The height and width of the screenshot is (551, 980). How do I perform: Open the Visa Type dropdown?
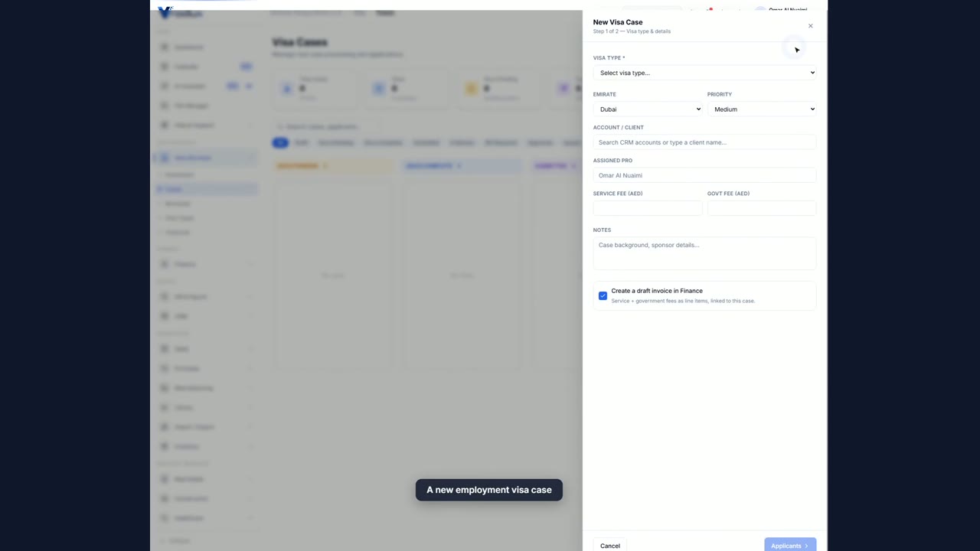(x=704, y=73)
